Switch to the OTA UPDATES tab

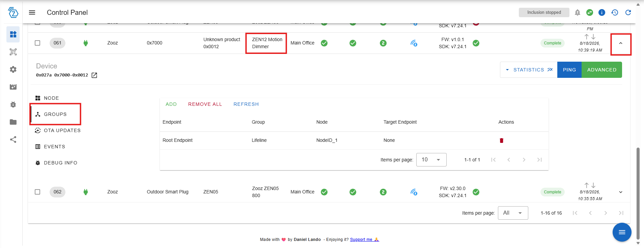pyautogui.click(x=58, y=130)
